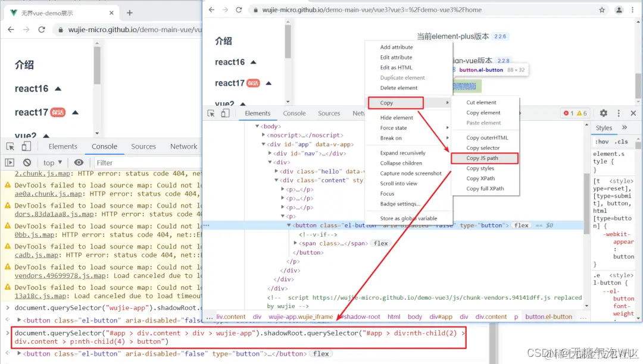Screen dimensions: 643x364
Task: Open Force state submenu
Action: tap(409, 128)
